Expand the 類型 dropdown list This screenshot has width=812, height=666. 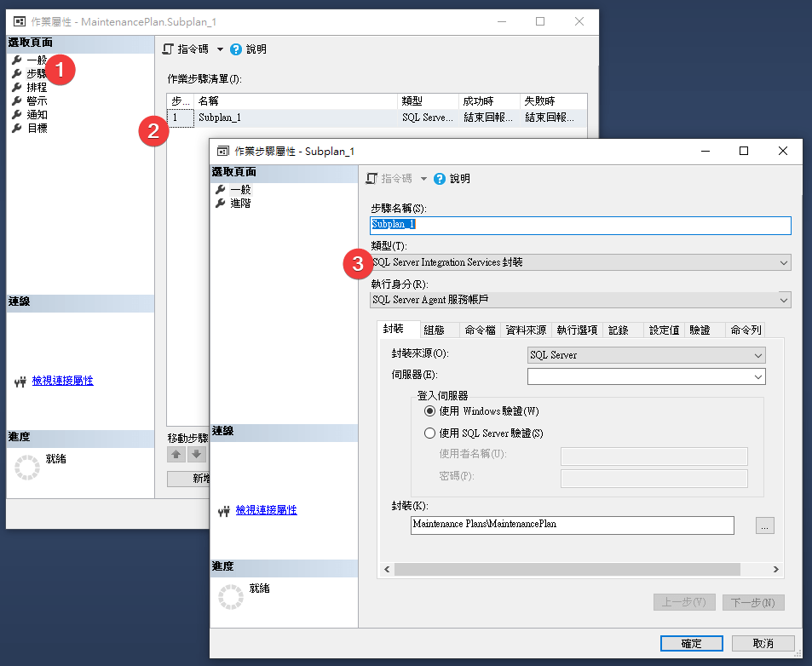tap(784, 263)
